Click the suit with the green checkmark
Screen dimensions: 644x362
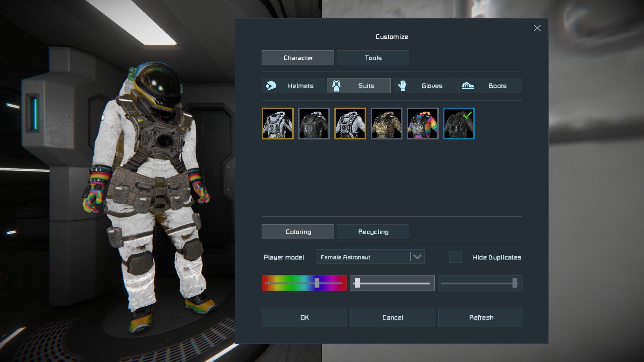pyautogui.click(x=459, y=123)
